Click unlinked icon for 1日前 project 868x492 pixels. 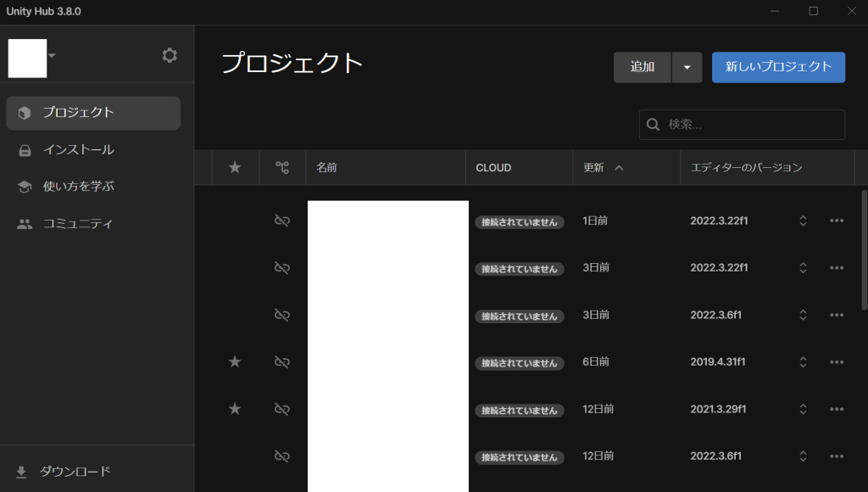(x=282, y=221)
